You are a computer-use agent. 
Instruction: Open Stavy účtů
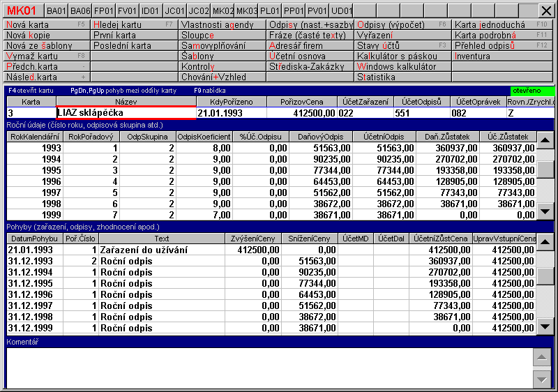click(403, 45)
